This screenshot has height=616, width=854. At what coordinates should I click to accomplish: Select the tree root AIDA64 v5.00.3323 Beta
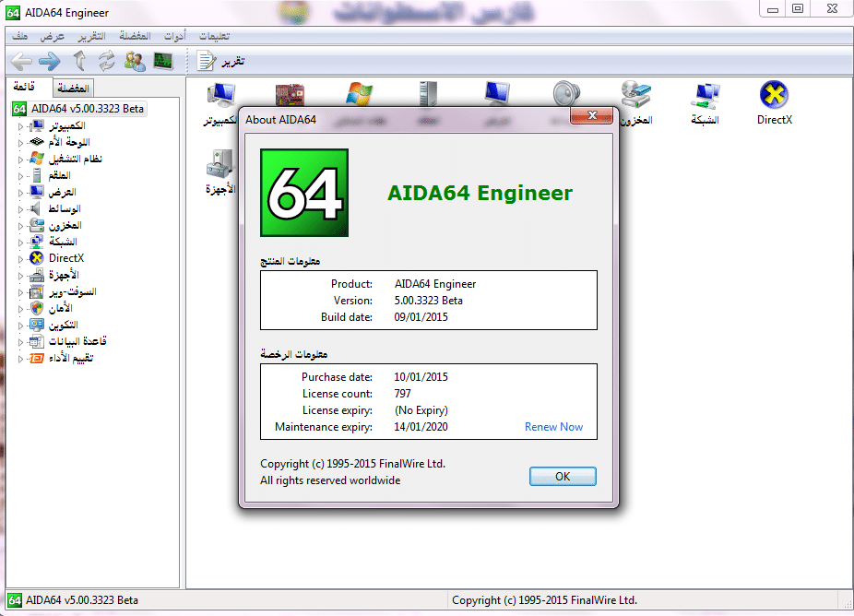[87, 109]
